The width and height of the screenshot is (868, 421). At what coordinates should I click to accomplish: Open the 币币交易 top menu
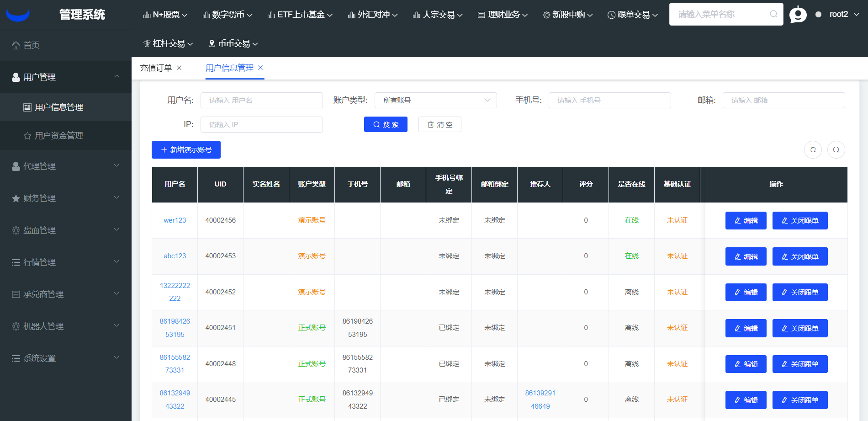coord(233,43)
